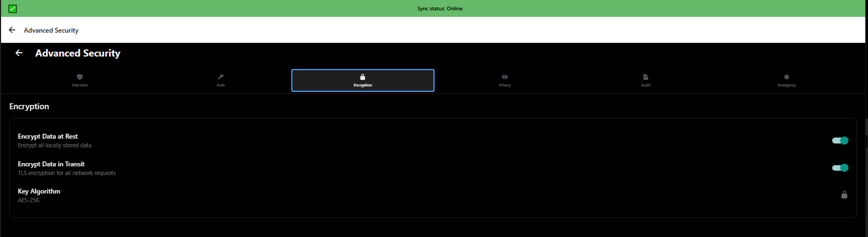Click the green checkmark sync icon
This screenshot has width=868, height=237.
(12, 9)
